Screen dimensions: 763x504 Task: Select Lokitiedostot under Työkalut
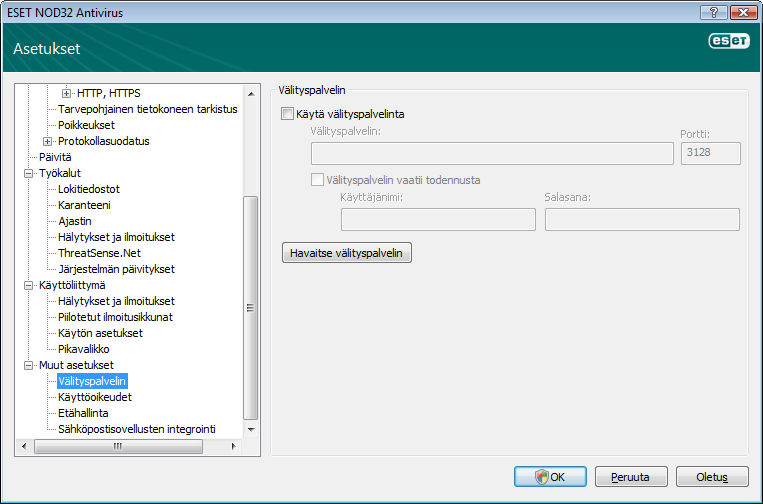click(x=89, y=189)
